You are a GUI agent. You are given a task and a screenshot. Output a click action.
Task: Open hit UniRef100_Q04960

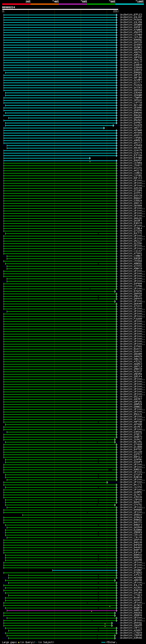(x=131, y=45)
